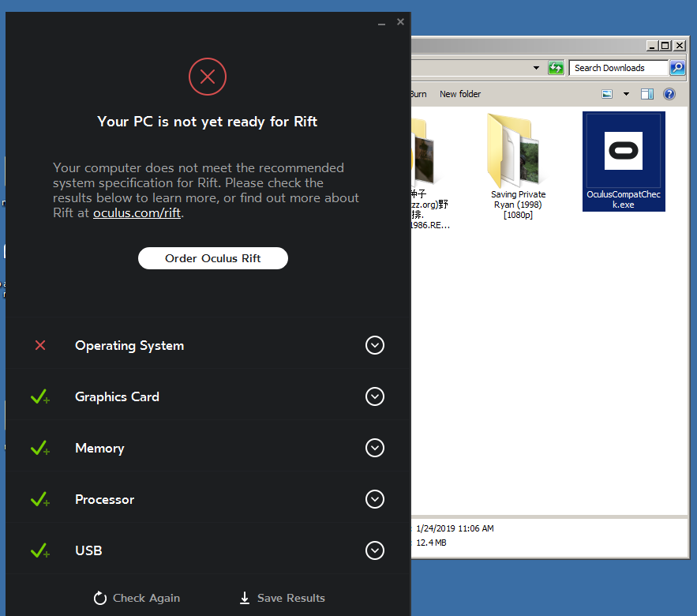Toggle the preview pane icon in Explorer

[646, 94]
